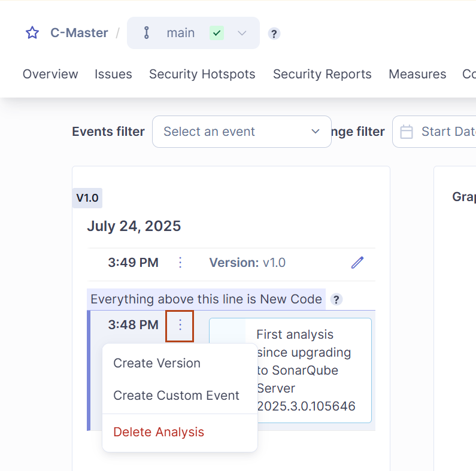Click help icon next to New Code line
The image size is (476, 471).
pyautogui.click(x=336, y=299)
